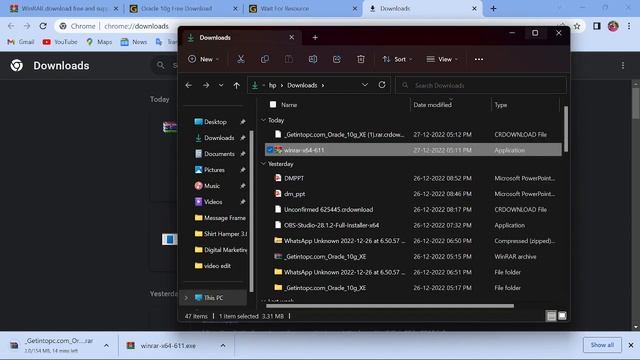
Task: Click Chrome's back arrow
Action: [11, 26]
